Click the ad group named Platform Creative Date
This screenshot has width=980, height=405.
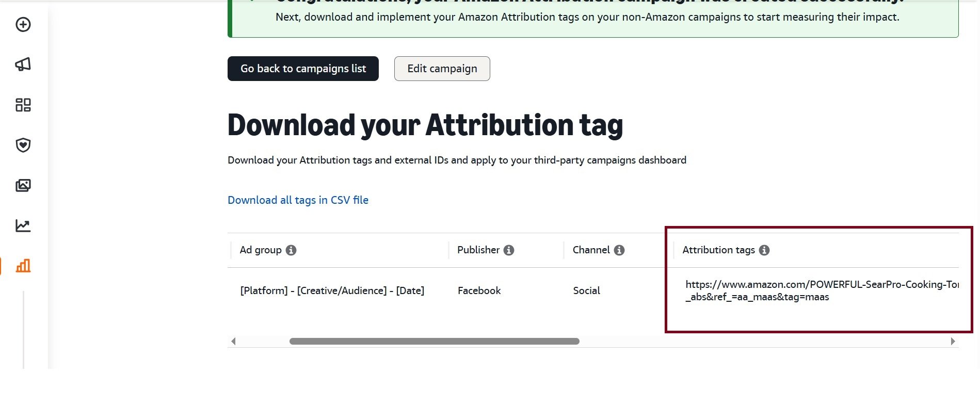(332, 290)
